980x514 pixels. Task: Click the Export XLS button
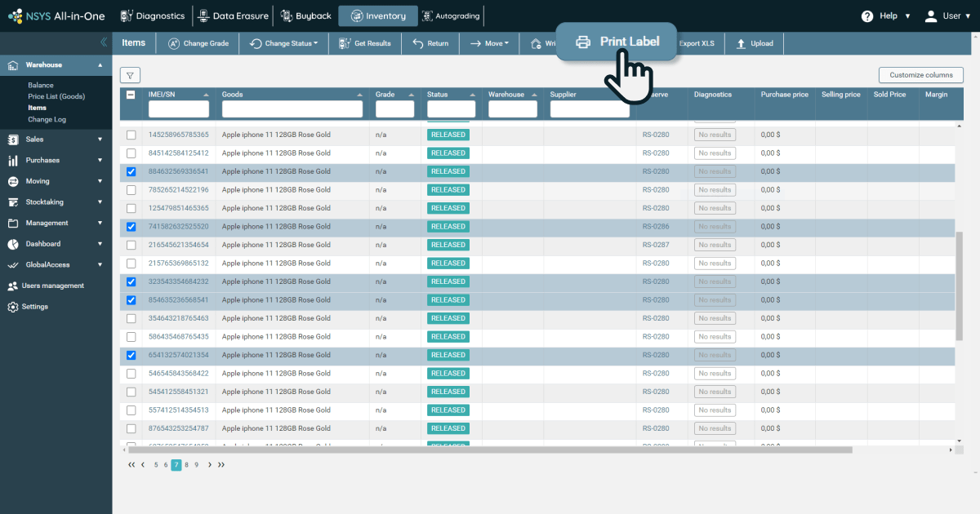697,43
